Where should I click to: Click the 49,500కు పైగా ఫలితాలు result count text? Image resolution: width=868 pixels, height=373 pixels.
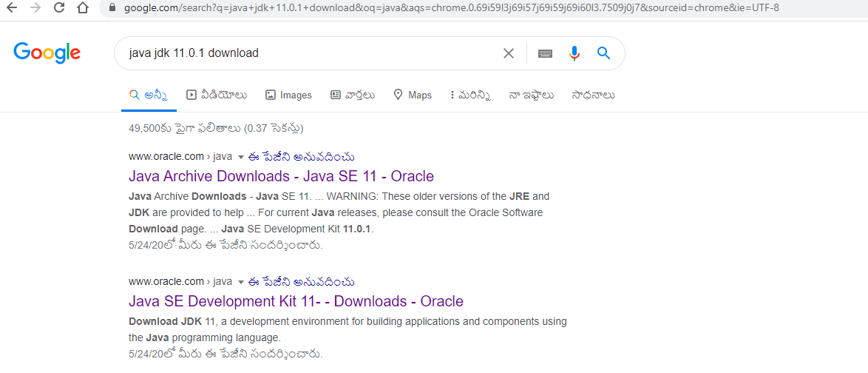[x=216, y=129]
